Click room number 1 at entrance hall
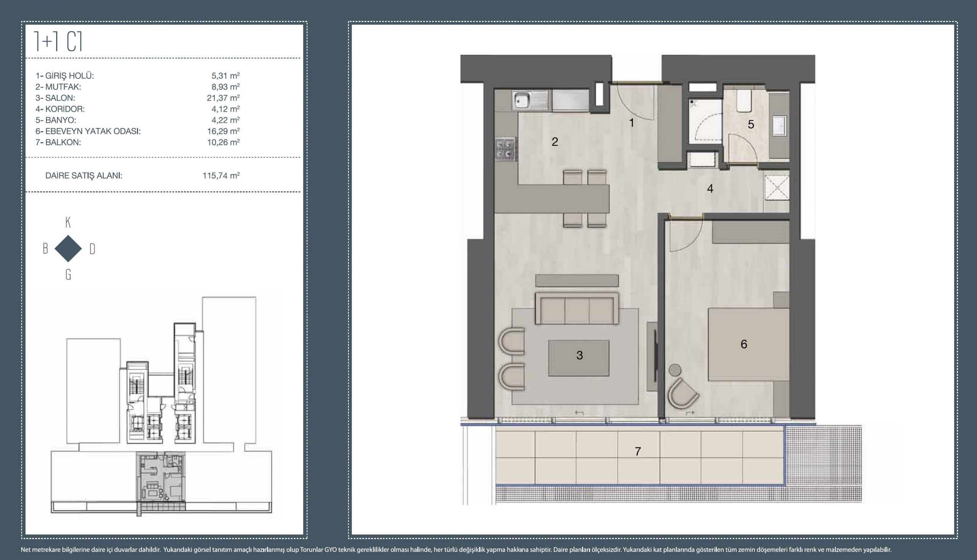 pyautogui.click(x=631, y=123)
